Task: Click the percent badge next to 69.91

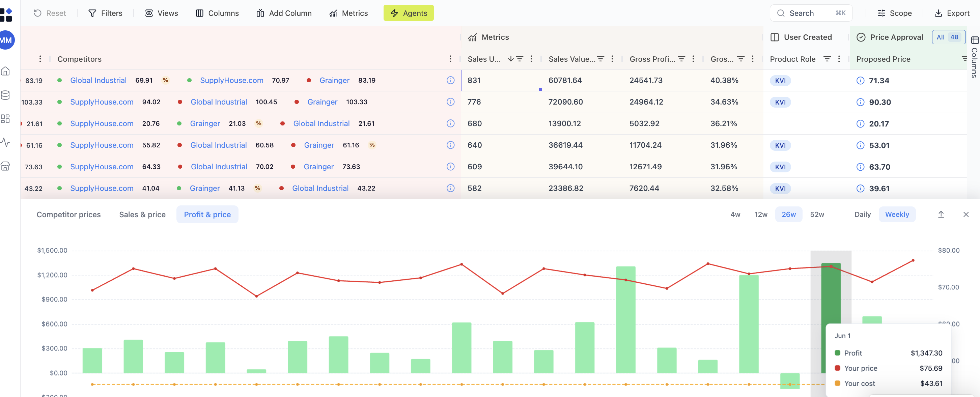Action: point(166,80)
